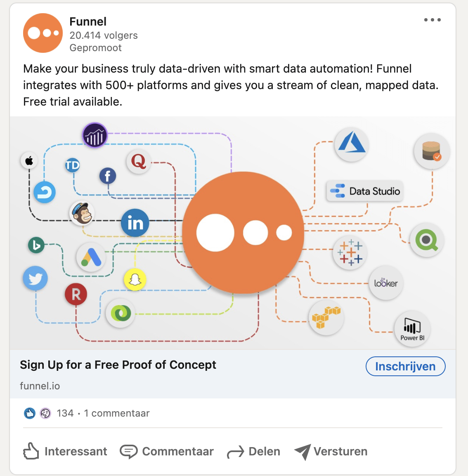This screenshot has width=468, height=476.
Task: Like the post with Interessant
Action: tap(65, 451)
